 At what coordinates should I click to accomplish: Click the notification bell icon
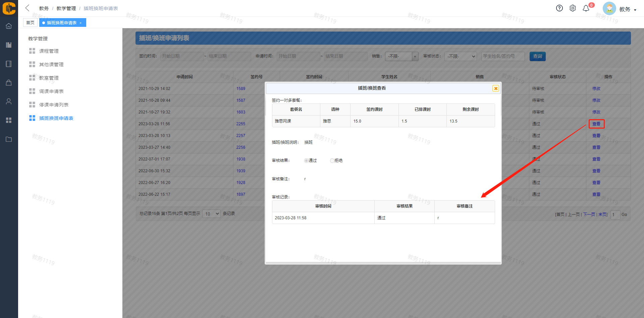[x=586, y=8]
